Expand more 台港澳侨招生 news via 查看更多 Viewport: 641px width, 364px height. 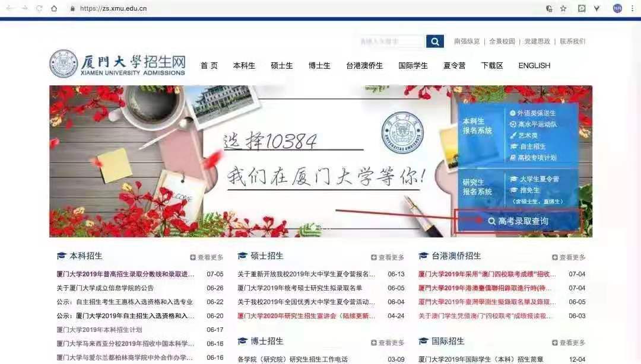[x=569, y=257]
